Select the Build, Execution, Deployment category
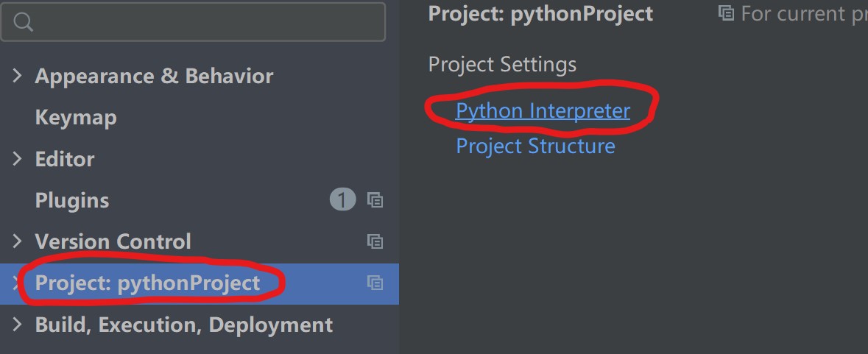The width and height of the screenshot is (868, 354). point(184,325)
